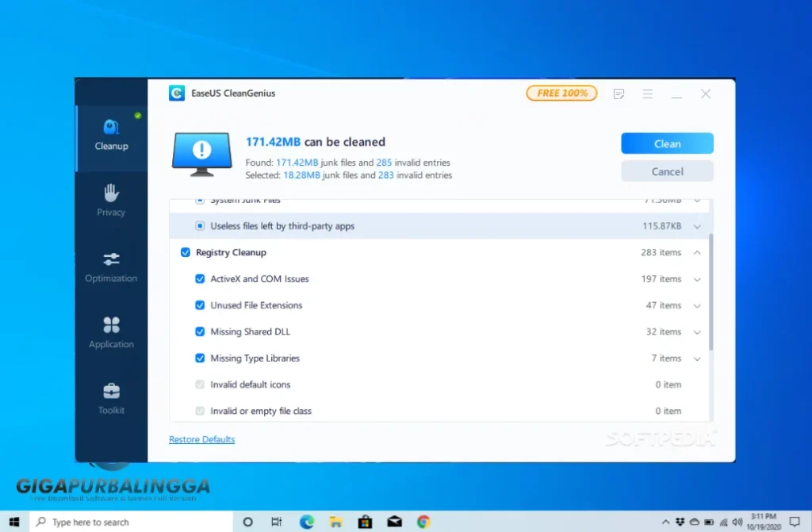Click the Restore Defaults link
Image resolution: width=812 pixels, height=532 pixels.
pyautogui.click(x=201, y=438)
